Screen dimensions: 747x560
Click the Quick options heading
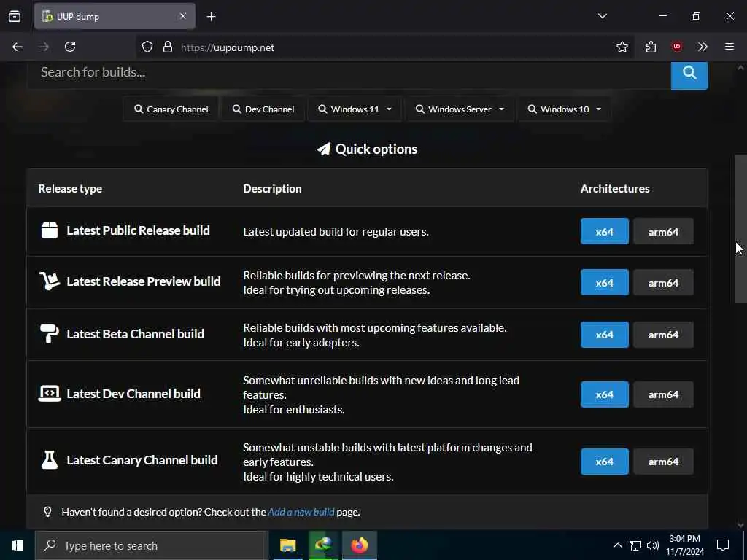368,149
